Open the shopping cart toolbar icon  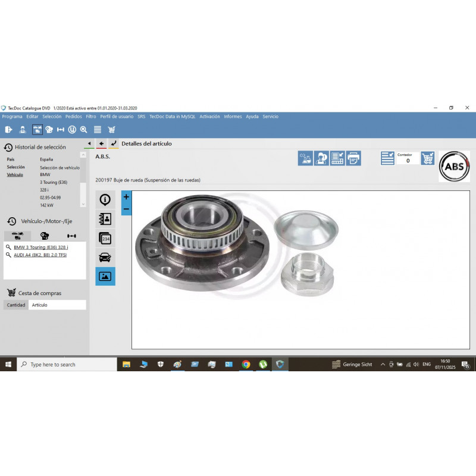(111, 129)
